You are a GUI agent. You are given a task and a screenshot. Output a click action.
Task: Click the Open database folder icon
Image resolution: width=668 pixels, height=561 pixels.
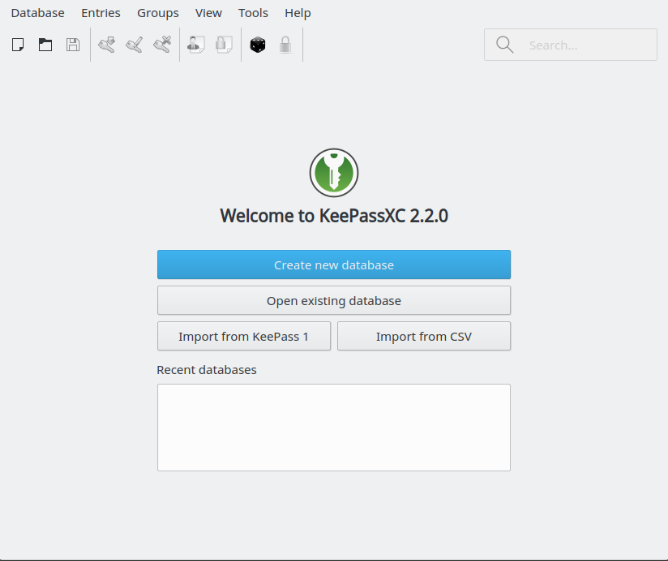click(45, 45)
